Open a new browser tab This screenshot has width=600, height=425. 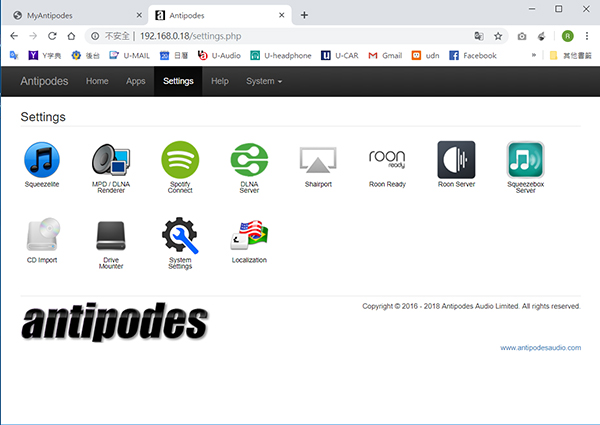point(304,15)
